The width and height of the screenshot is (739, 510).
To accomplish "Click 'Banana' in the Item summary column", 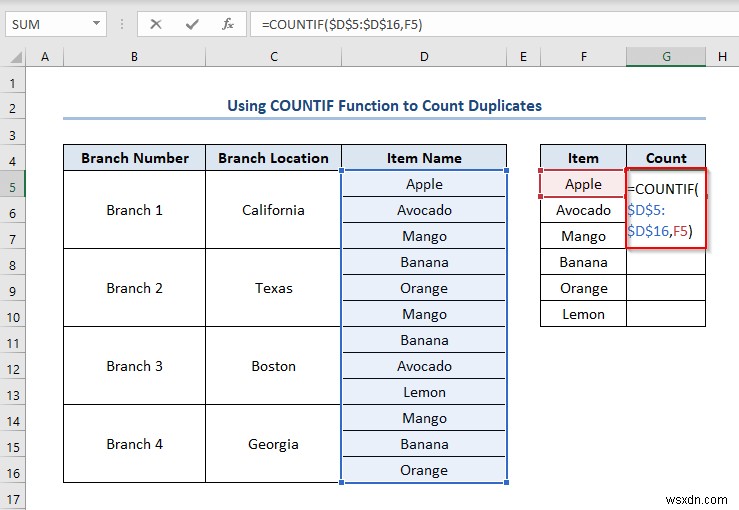I will [x=583, y=262].
